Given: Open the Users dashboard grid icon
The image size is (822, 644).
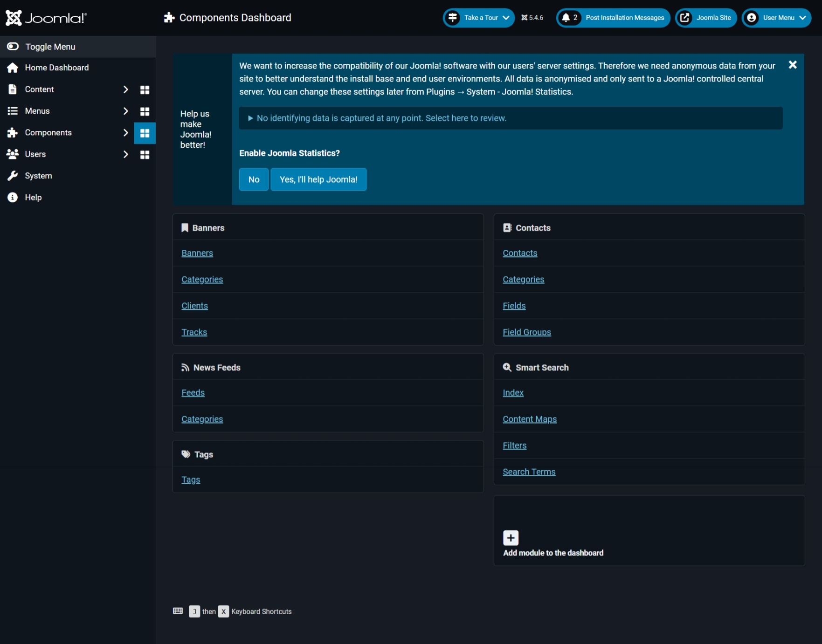Looking at the screenshot, I should tap(145, 155).
